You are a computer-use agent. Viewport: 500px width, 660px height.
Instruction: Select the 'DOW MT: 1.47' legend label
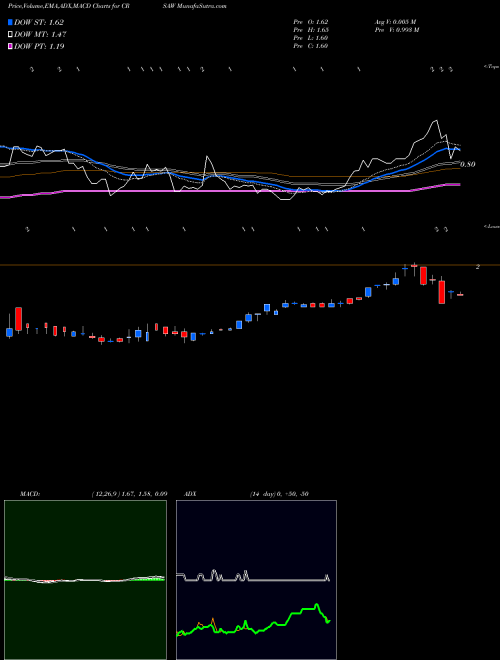[40, 35]
